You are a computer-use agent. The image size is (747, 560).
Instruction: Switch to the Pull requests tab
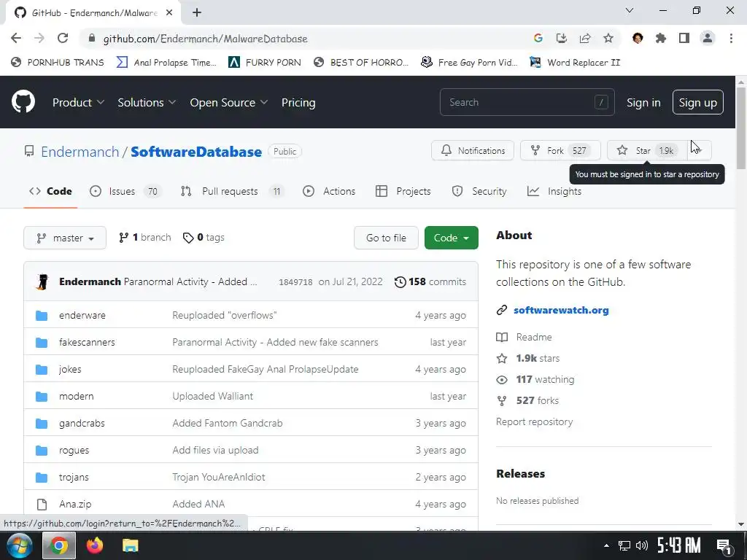pos(233,191)
